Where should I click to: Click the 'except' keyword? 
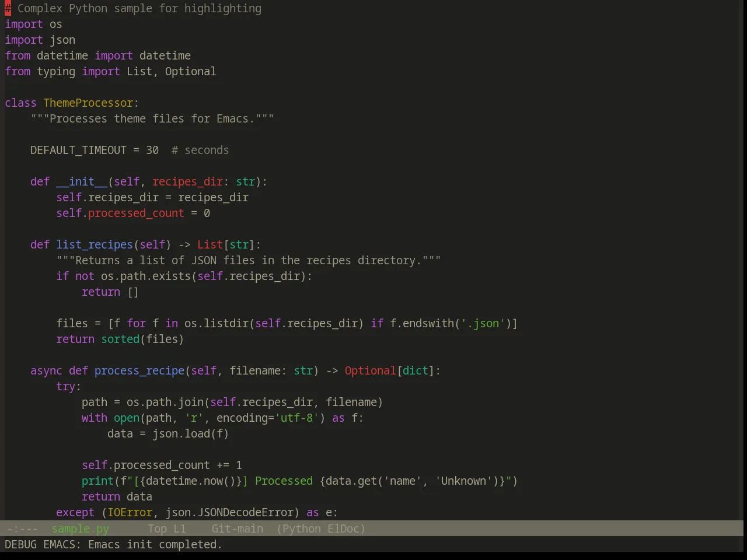pyautogui.click(x=75, y=512)
